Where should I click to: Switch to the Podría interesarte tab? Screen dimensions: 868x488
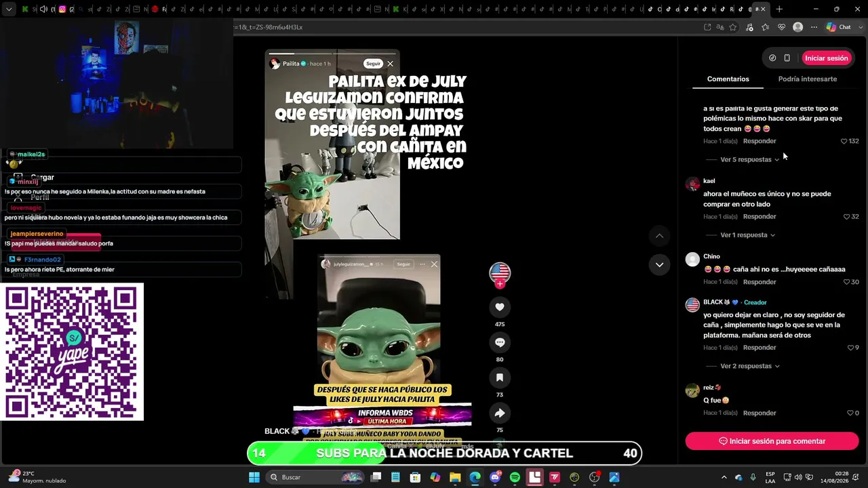pyautogui.click(x=807, y=79)
